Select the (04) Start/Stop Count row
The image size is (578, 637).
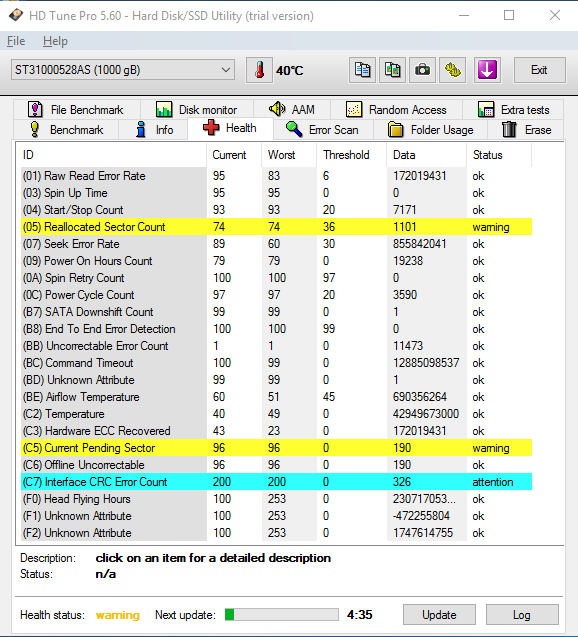click(x=276, y=210)
